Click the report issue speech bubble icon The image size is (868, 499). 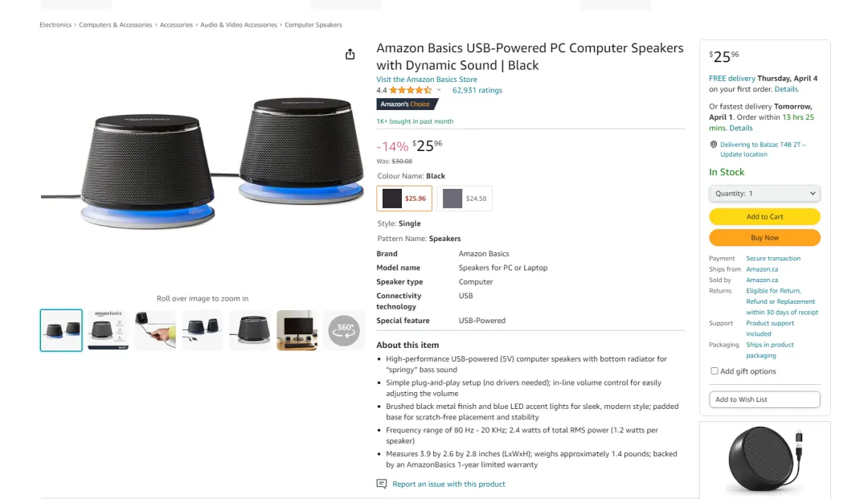[x=382, y=484]
